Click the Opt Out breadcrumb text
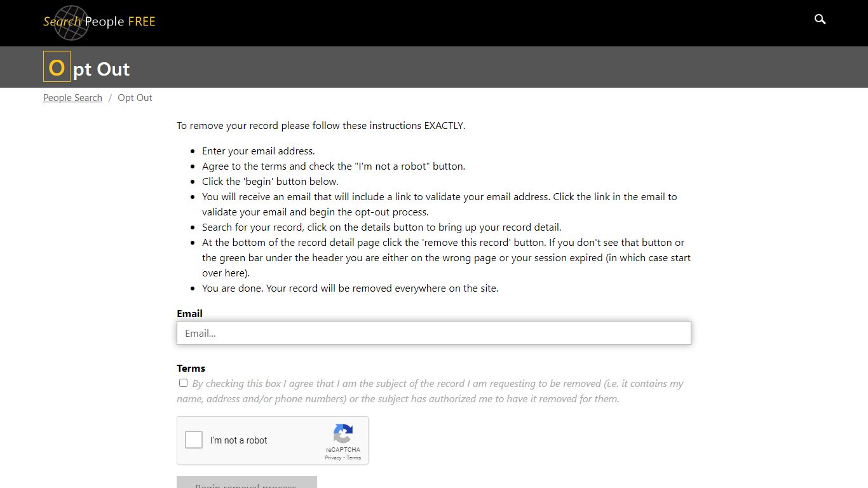The width and height of the screenshot is (868, 488). [135, 98]
